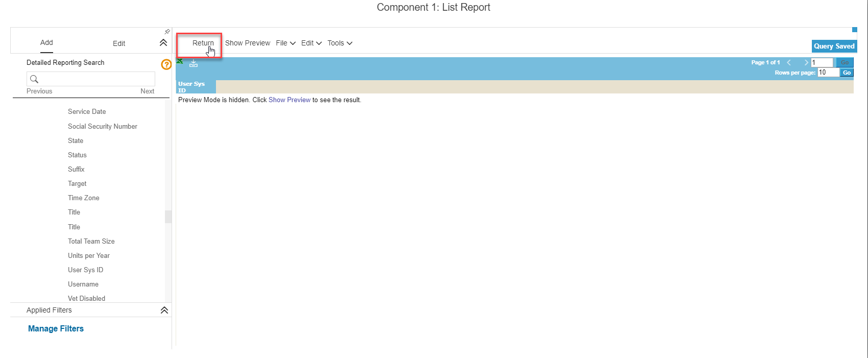Click Go button beside Rows per page
This screenshot has height=358, width=868.
pyautogui.click(x=847, y=73)
